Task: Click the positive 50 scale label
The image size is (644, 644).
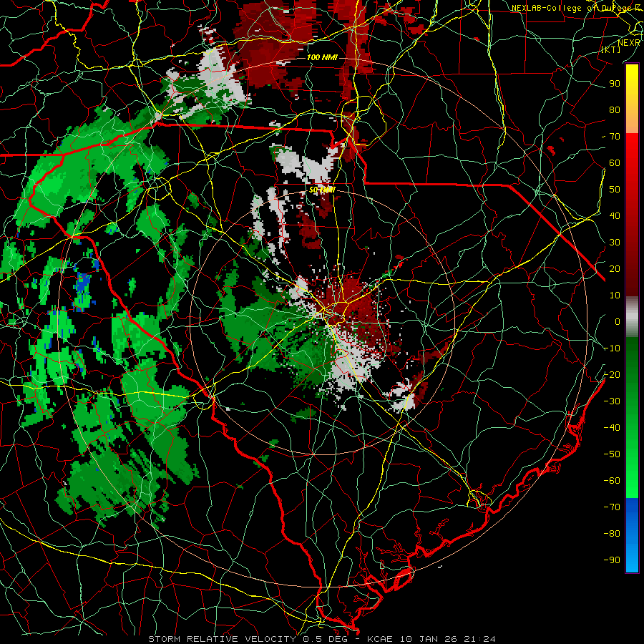Action: click(615, 190)
